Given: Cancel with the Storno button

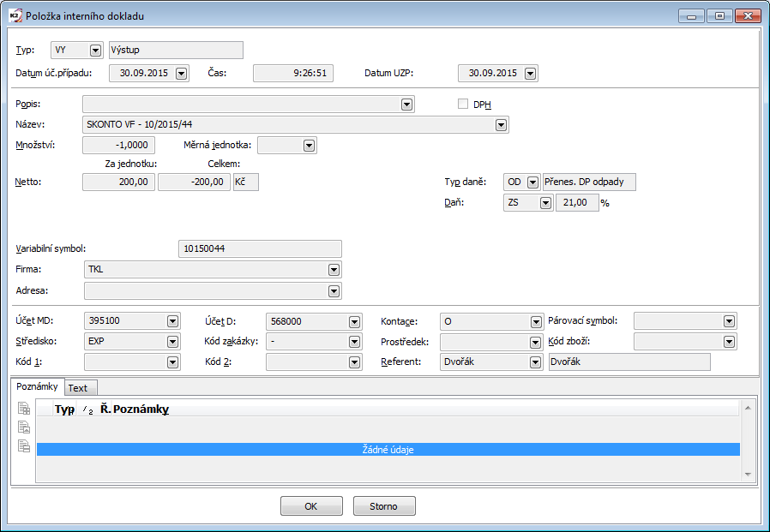Looking at the screenshot, I should click(384, 506).
